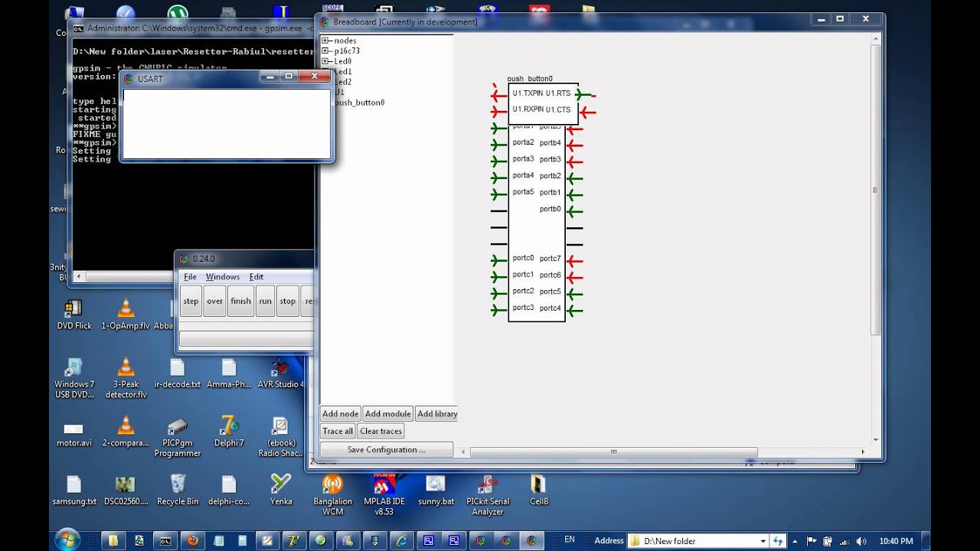Click the Breadboard vertical scrollbar
Screen dimensions: 980x551
pos(875,190)
